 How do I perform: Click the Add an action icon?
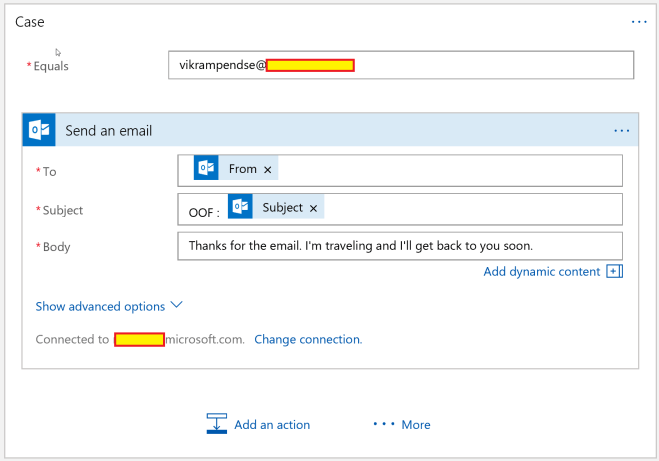(217, 424)
